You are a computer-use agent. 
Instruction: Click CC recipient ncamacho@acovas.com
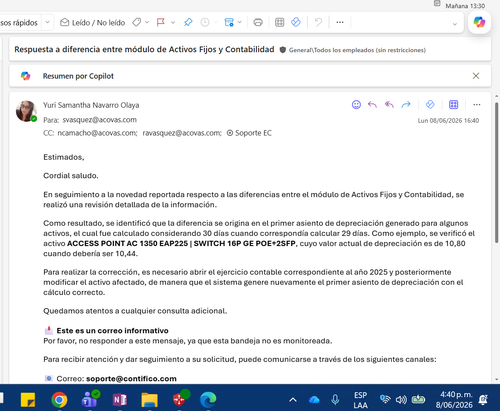point(97,133)
